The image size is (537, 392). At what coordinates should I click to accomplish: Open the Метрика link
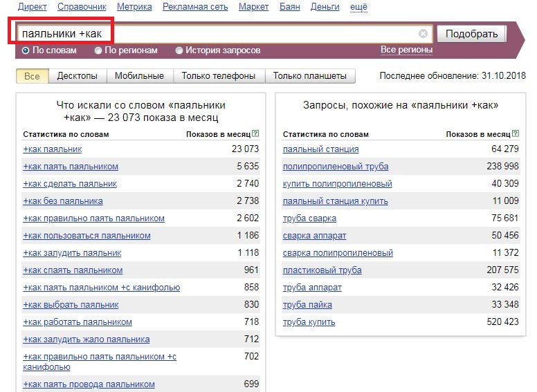click(134, 6)
